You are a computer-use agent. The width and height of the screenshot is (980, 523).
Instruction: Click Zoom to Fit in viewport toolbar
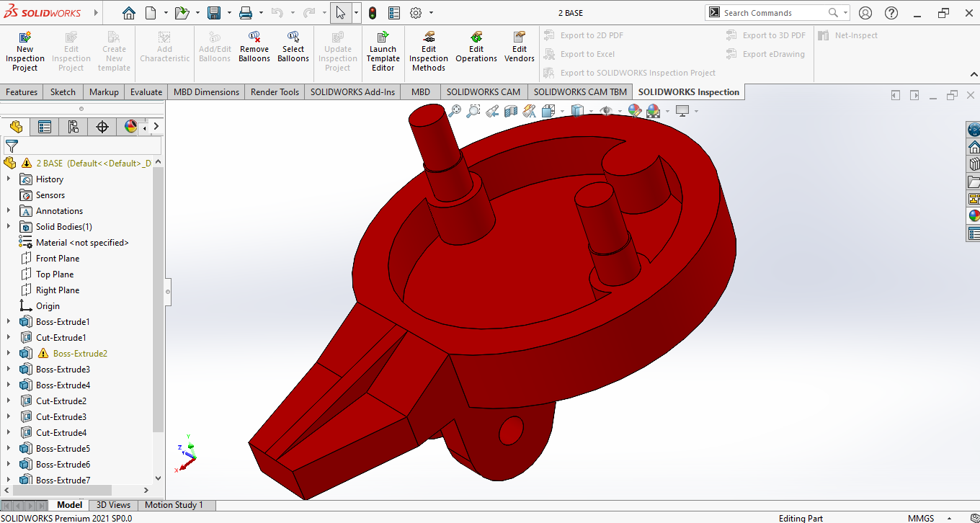(x=455, y=111)
